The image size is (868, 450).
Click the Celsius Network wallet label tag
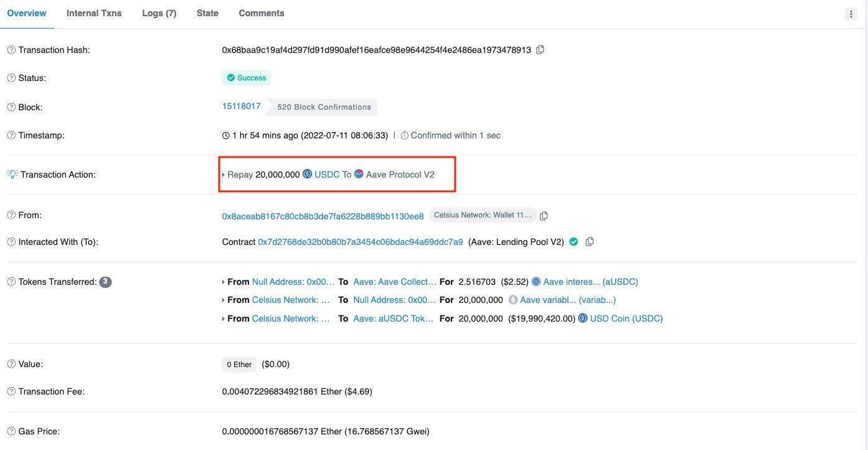click(483, 216)
